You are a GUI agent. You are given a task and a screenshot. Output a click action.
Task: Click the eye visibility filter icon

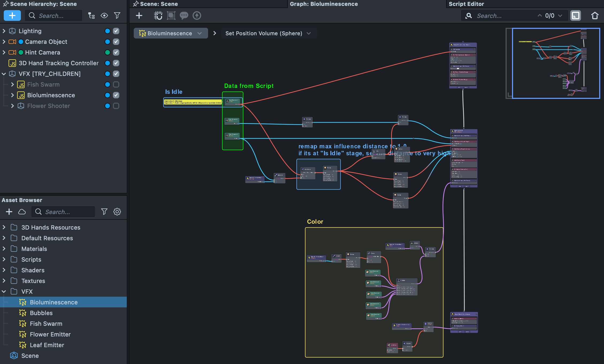coord(104,16)
